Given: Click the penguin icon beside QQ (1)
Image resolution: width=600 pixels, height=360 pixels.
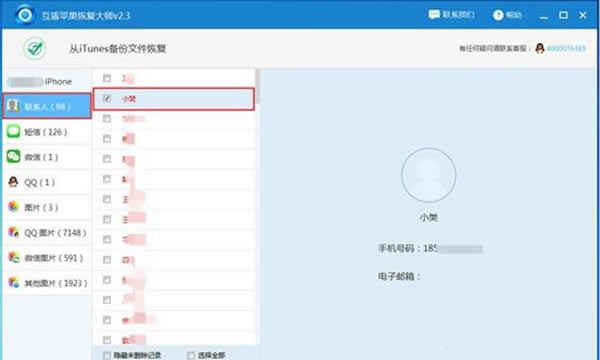Looking at the screenshot, I should tap(13, 182).
